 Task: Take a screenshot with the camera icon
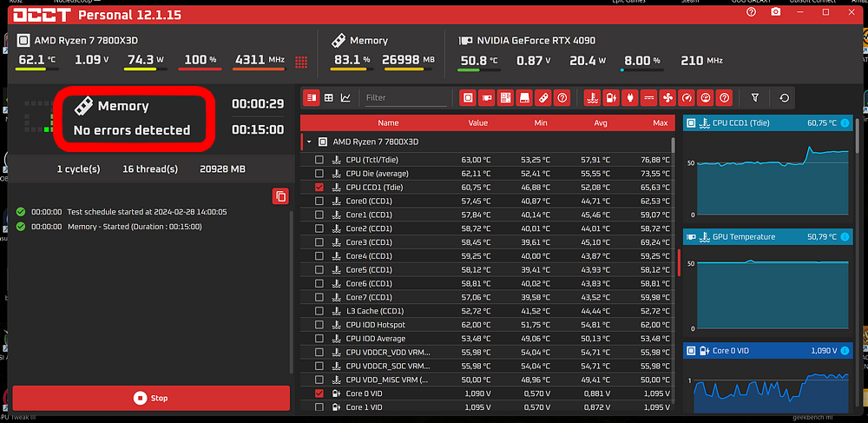pos(776,12)
